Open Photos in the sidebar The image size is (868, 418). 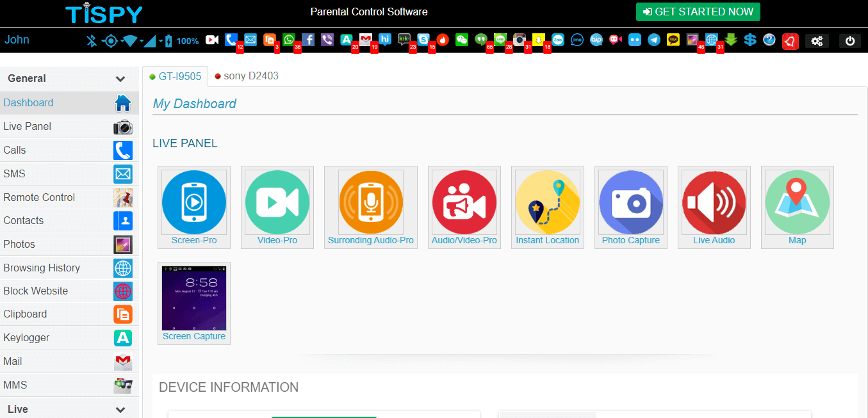click(69, 245)
